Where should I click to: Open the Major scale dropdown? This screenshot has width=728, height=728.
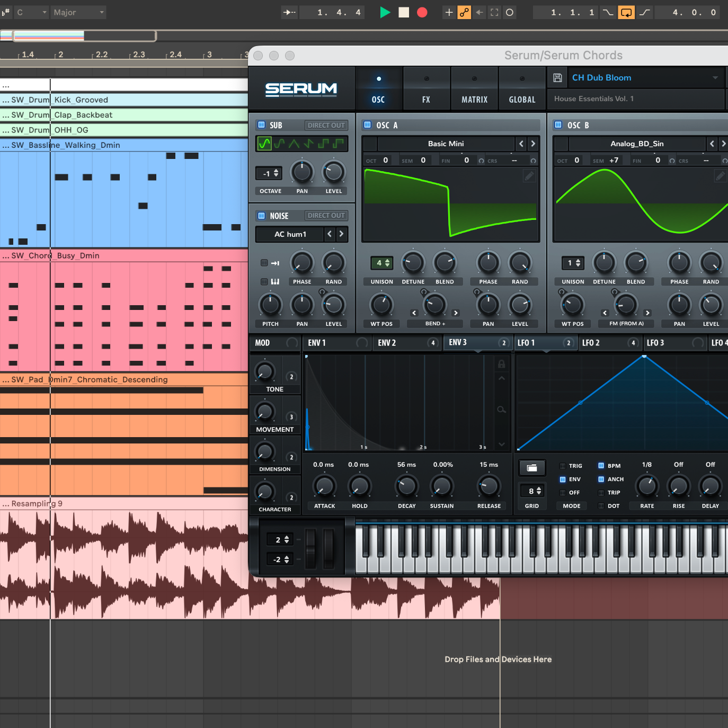tap(78, 12)
